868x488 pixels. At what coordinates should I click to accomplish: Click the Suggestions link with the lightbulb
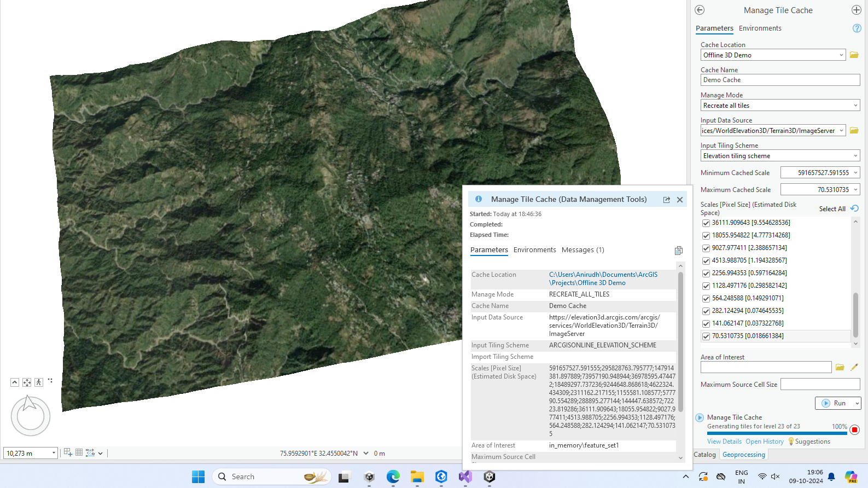[x=809, y=441]
